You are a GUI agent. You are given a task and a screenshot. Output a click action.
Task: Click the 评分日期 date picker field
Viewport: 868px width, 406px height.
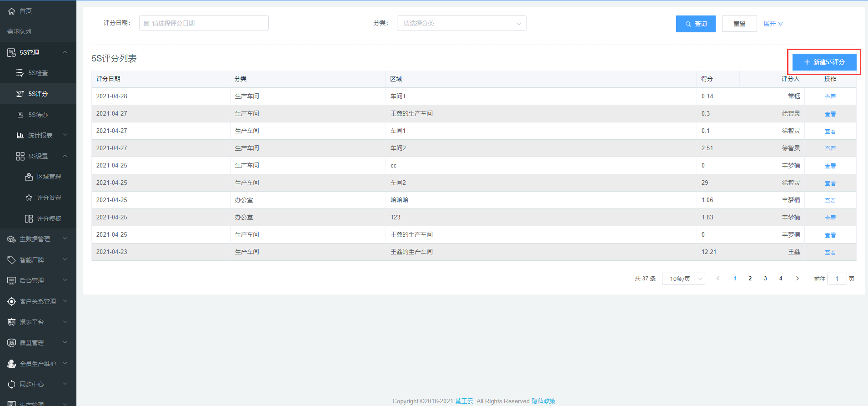204,23
